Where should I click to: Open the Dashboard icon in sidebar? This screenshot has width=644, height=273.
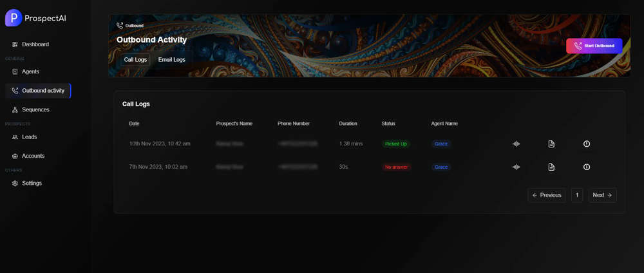click(15, 44)
